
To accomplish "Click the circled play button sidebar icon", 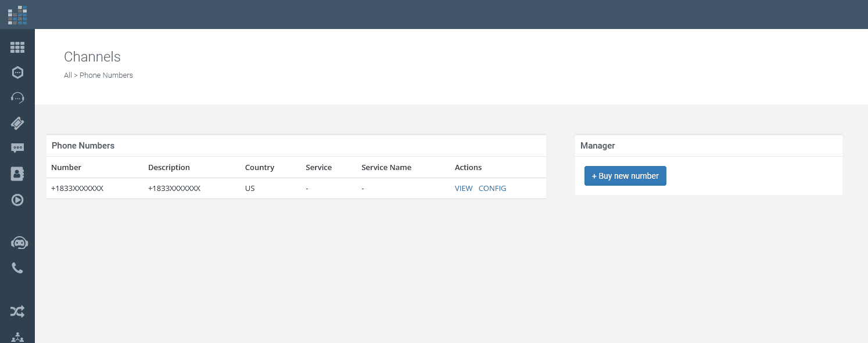I will point(17,200).
